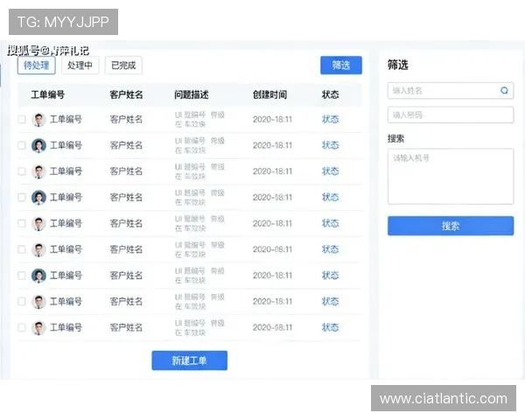Screen dimensions: 525x420
Task: Click the blue 筛选 button above the table
Action: coord(341,66)
